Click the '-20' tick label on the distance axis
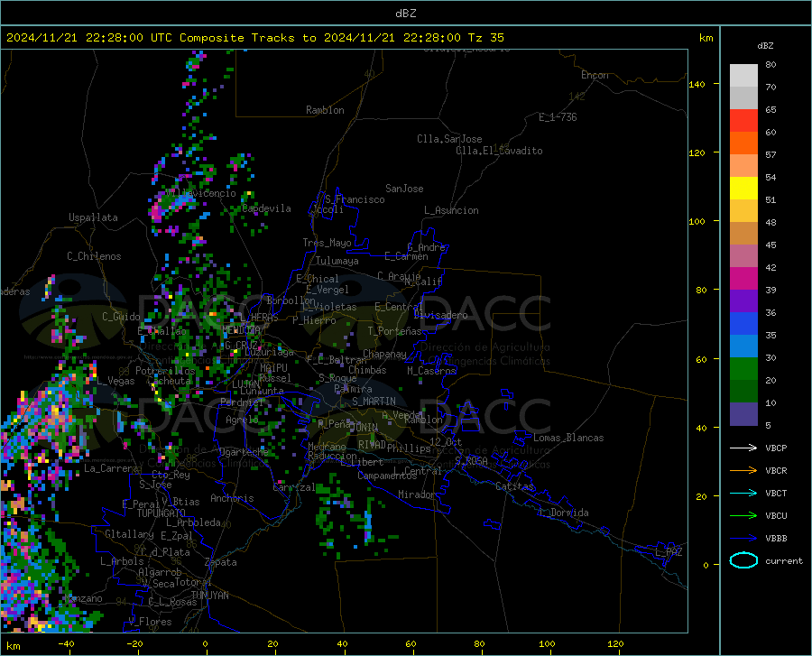The image size is (812, 656). point(134,643)
